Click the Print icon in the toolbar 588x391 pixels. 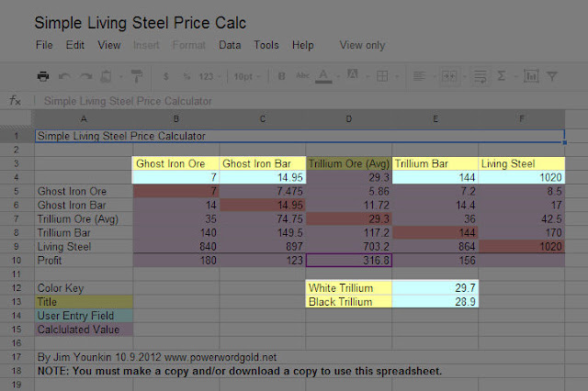click(42, 76)
